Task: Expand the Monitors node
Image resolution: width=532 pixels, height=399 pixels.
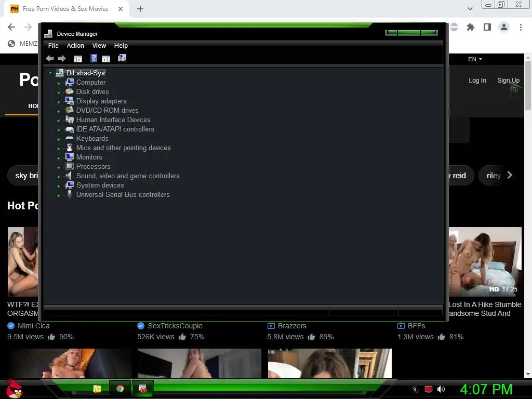Action: (x=59, y=158)
